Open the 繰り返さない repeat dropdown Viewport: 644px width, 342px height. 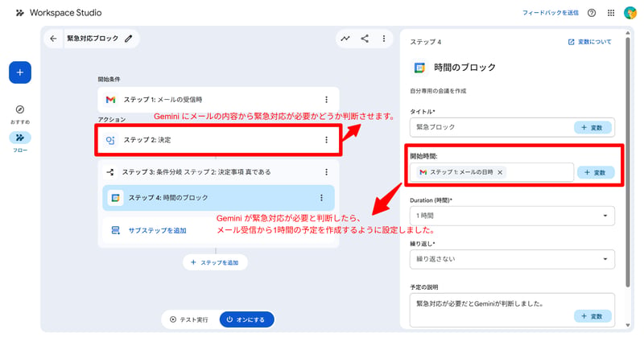512,259
